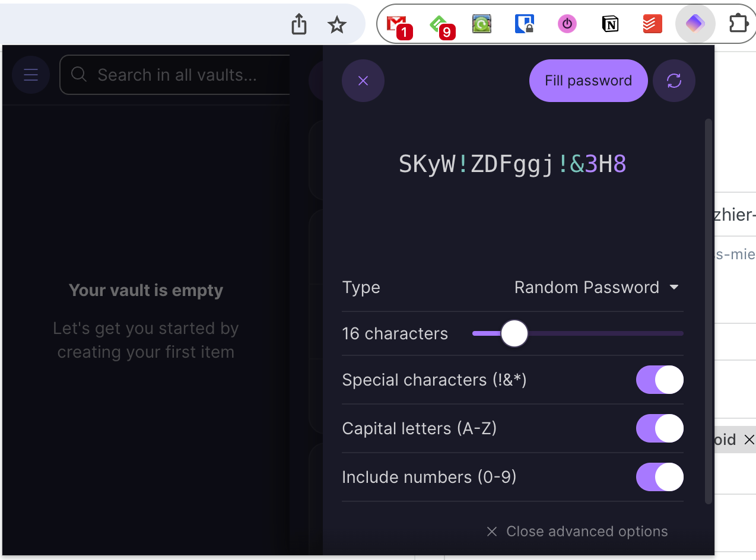
Task: Turn off Capital letters toggle
Action: (660, 428)
